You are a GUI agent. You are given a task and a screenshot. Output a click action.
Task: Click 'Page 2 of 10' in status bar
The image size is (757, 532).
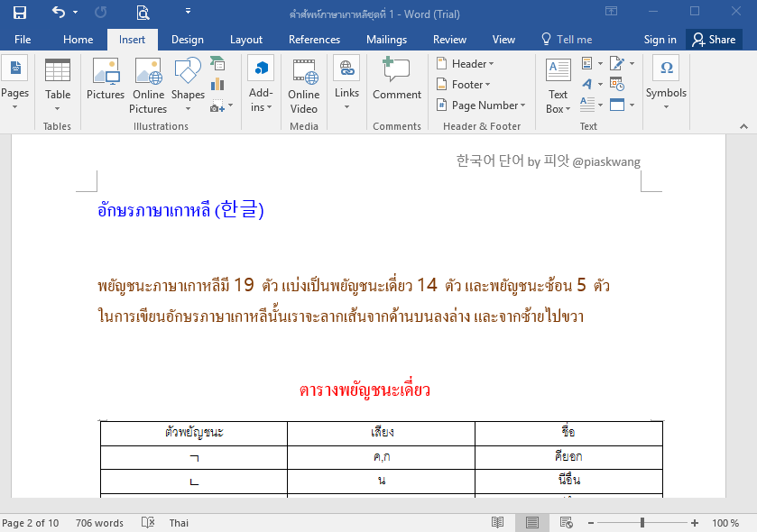click(31, 523)
